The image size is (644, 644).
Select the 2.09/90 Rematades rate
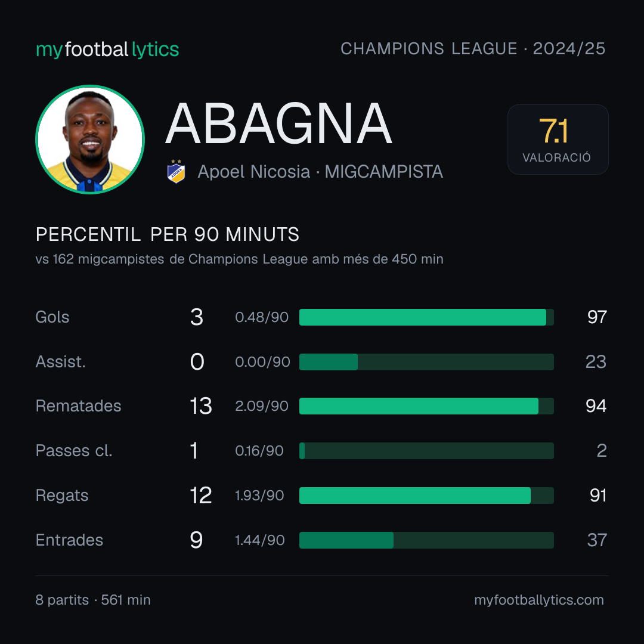coord(262,406)
